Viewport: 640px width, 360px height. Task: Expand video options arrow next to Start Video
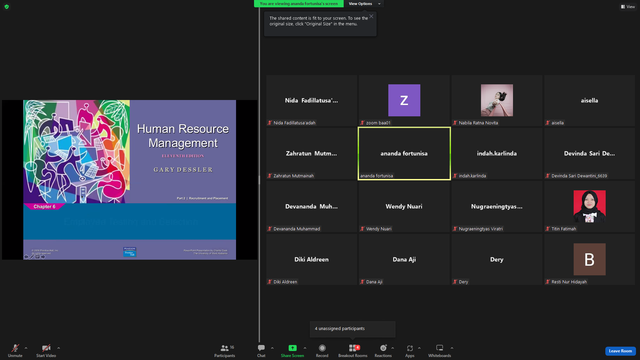click(x=59, y=348)
